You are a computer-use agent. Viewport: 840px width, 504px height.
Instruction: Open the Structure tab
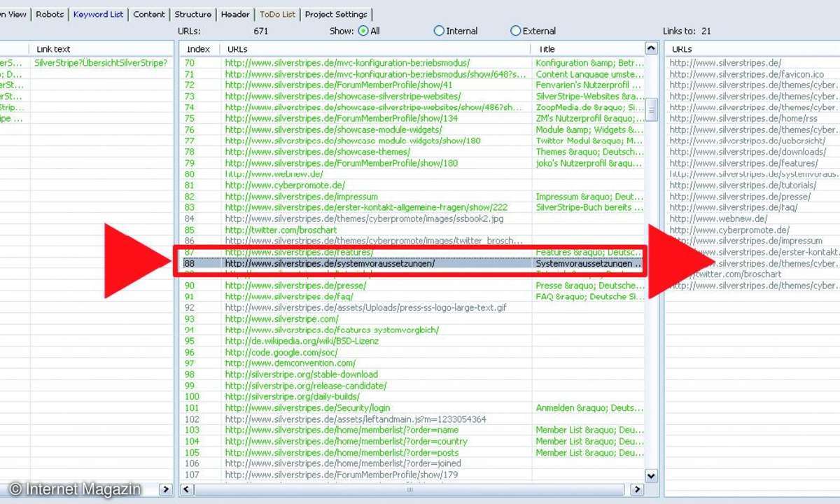(192, 14)
